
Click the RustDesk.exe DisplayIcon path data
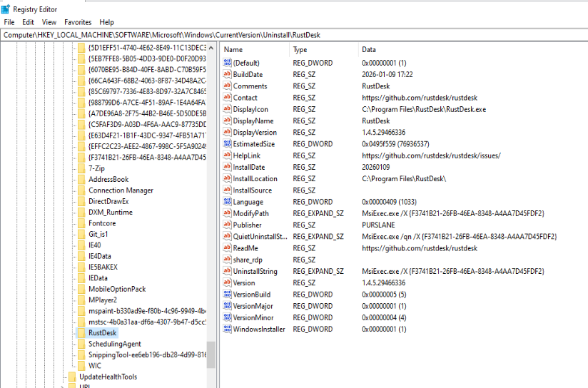[x=424, y=109]
